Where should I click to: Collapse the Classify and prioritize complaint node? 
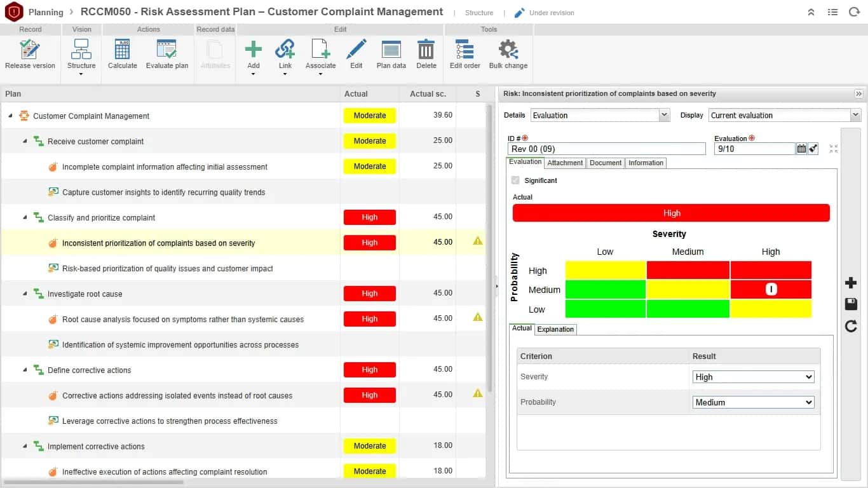[25, 217]
